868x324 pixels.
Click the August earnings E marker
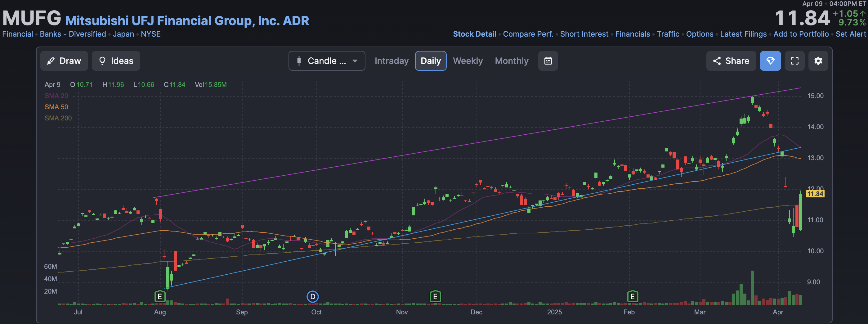[160, 296]
